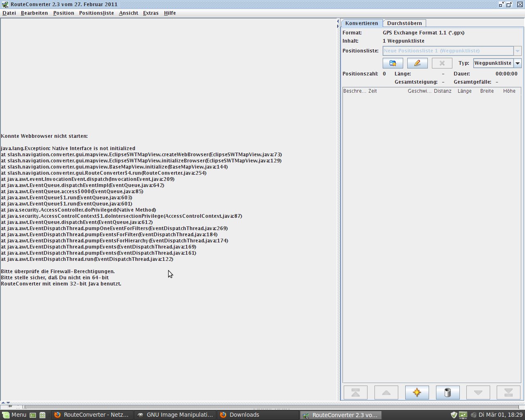Click the add new position list button
Image resolution: width=525 pixels, height=420 pixels.
coord(393,63)
